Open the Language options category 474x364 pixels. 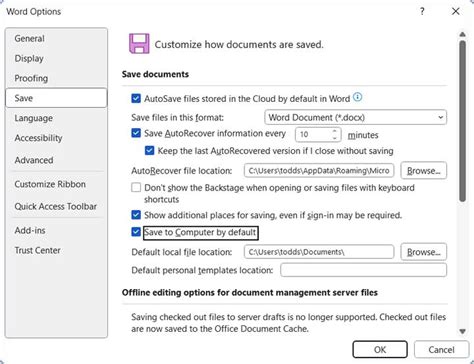click(56, 118)
